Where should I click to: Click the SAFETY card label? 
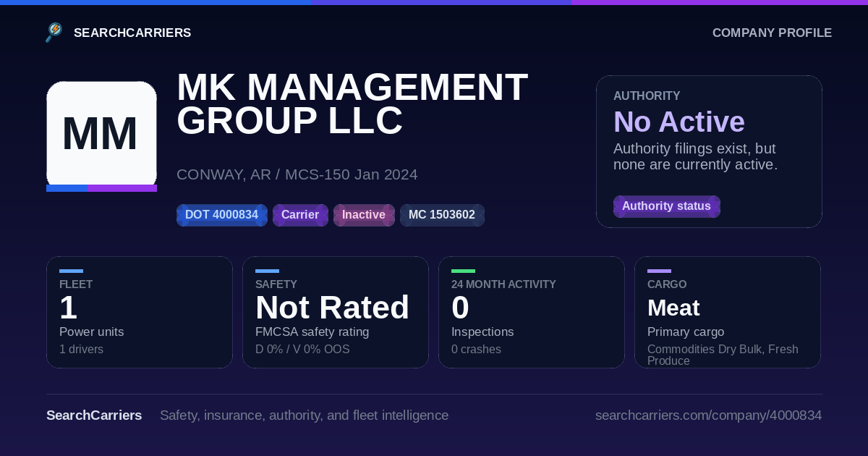pos(276,284)
